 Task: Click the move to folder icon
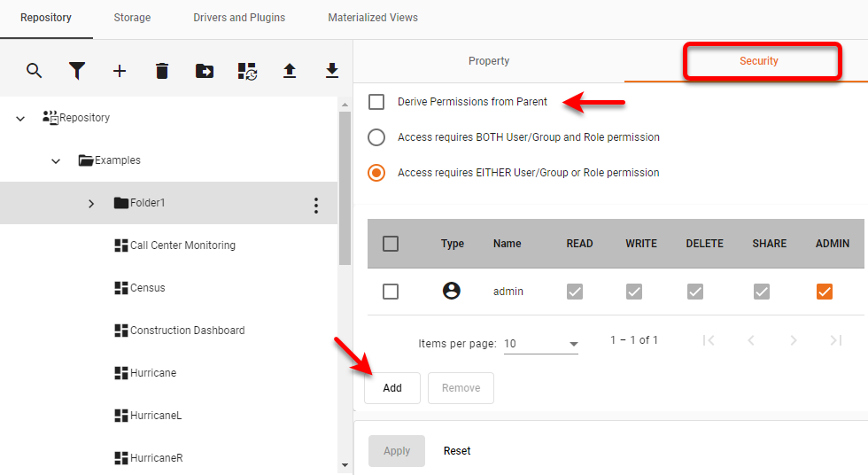click(x=205, y=71)
